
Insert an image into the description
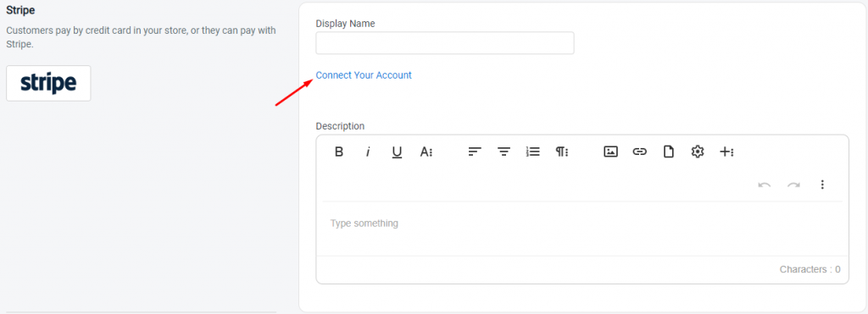(x=610, y=151)
